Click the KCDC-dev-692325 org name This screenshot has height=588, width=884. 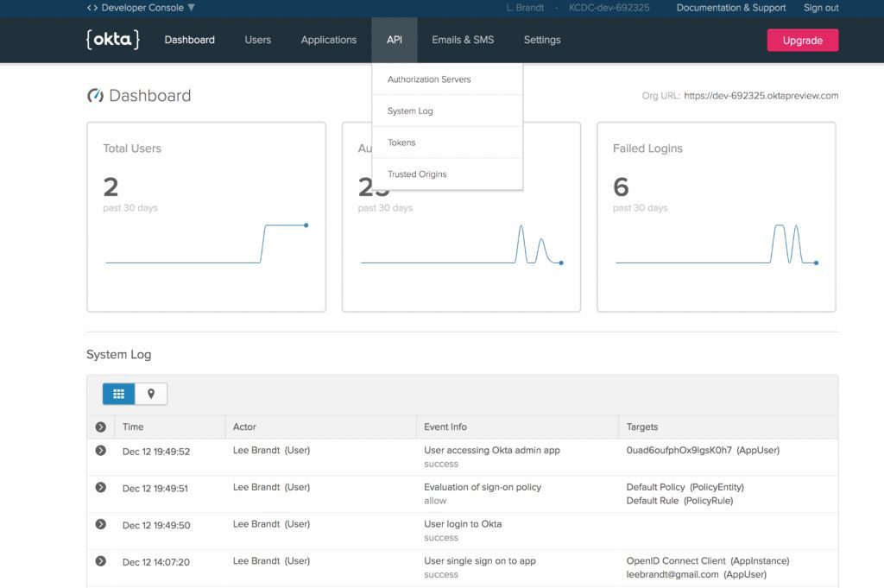click(x=609, y=8)
